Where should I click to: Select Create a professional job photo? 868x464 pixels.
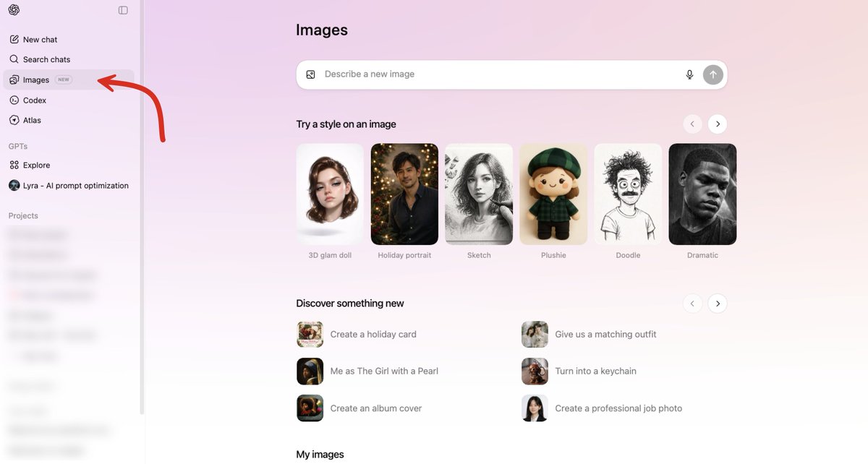click(618, 408)
